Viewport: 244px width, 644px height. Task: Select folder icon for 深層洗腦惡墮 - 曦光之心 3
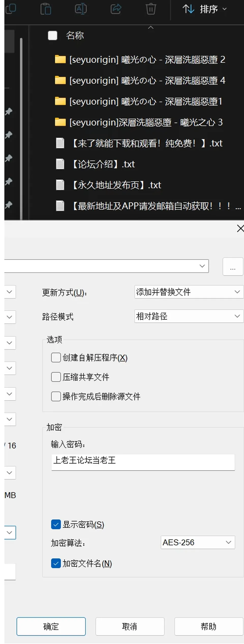click(x=60, y=122)
